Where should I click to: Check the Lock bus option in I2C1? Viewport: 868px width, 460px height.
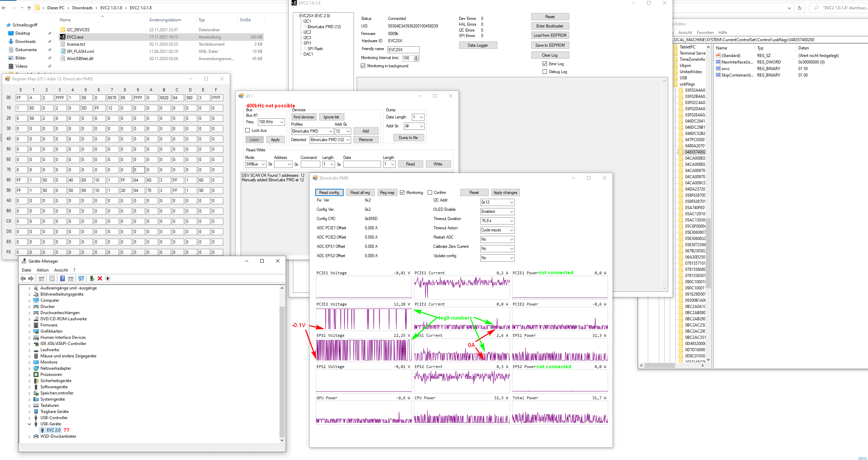248,130
